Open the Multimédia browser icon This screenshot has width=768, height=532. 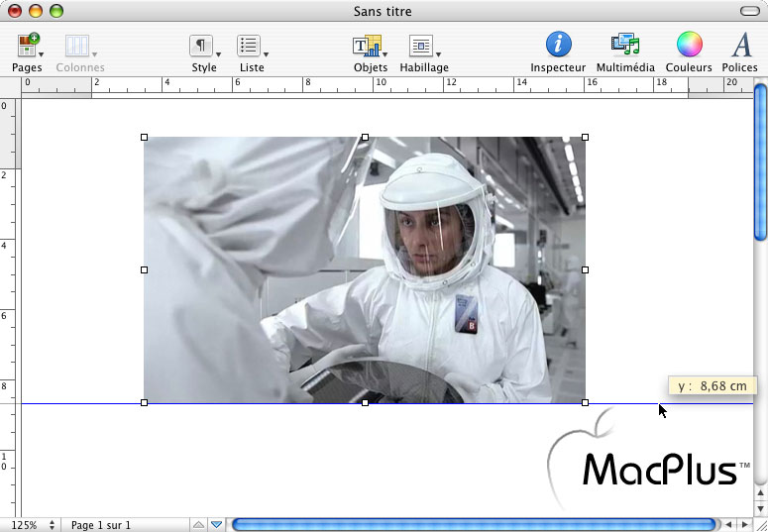pyautogui.click(x=625, y=45)
